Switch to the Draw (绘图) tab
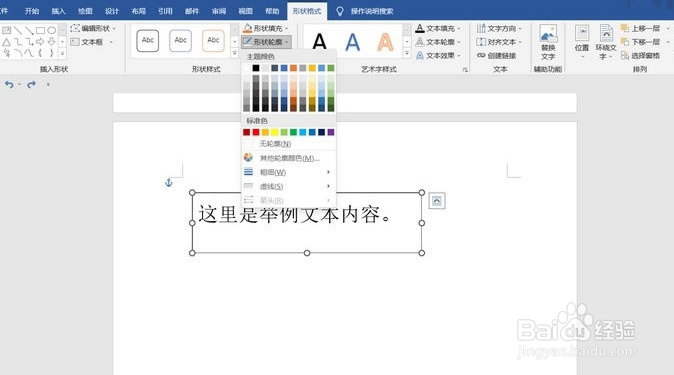This screenshot has width=674, height=375. pyautogui.click(x=85, y=11)
